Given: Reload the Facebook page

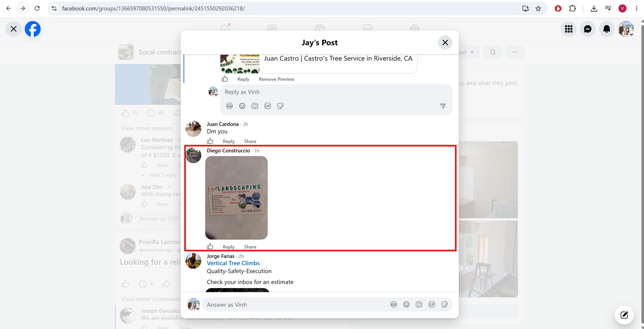Looking at the screenshot, I should [37, 9].
